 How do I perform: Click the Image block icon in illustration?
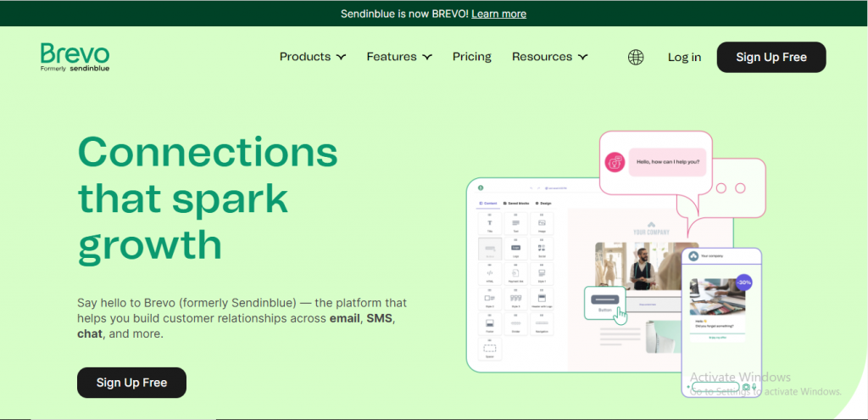[542, 223]
